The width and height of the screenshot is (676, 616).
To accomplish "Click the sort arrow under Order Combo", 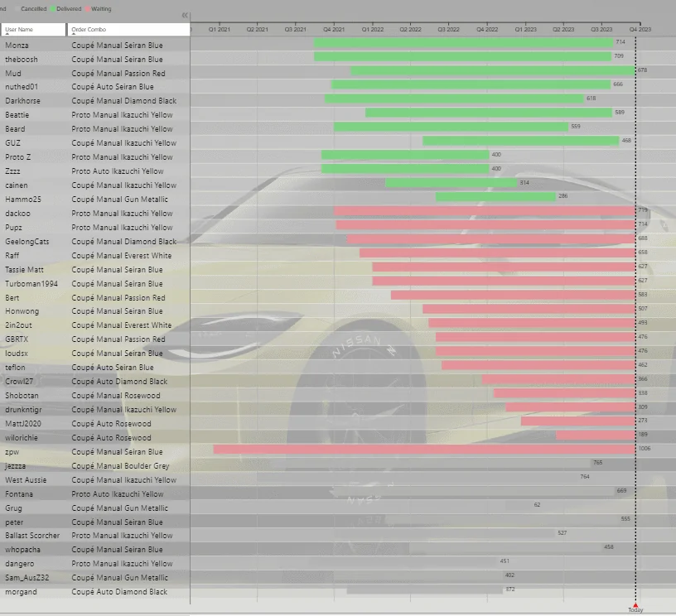I will [x=73, y=33].
